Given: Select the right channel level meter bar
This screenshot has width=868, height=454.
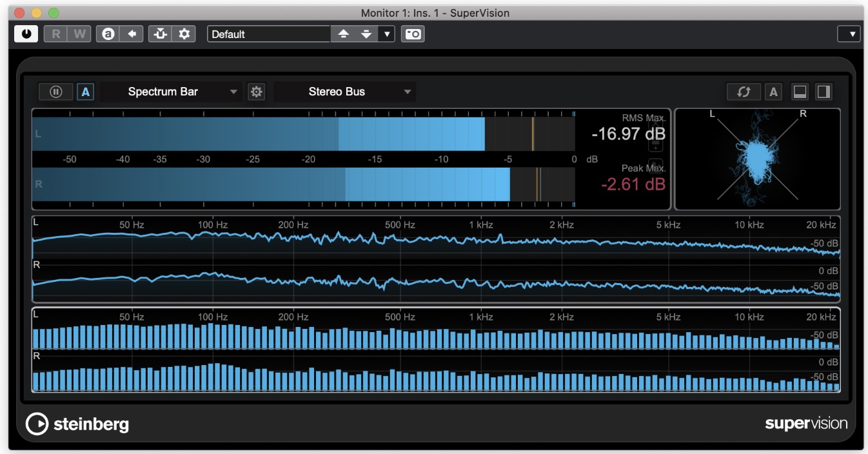Looking at the screenshot, I should [x=304, y=184].
